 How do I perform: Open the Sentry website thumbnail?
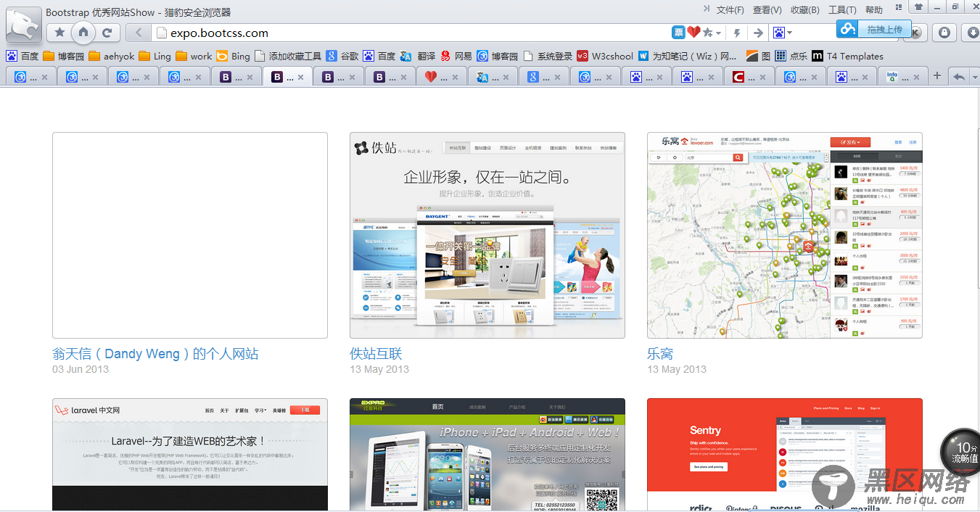point(785,455)
